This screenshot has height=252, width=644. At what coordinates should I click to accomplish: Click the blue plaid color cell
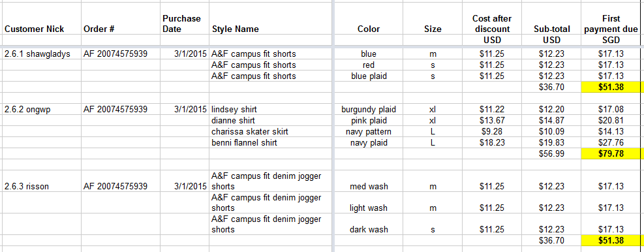pyautogui.click(x=369, y=76)
